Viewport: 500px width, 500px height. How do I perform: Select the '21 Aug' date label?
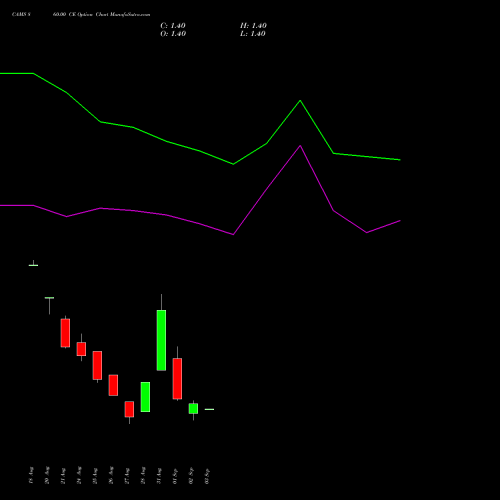63,475
